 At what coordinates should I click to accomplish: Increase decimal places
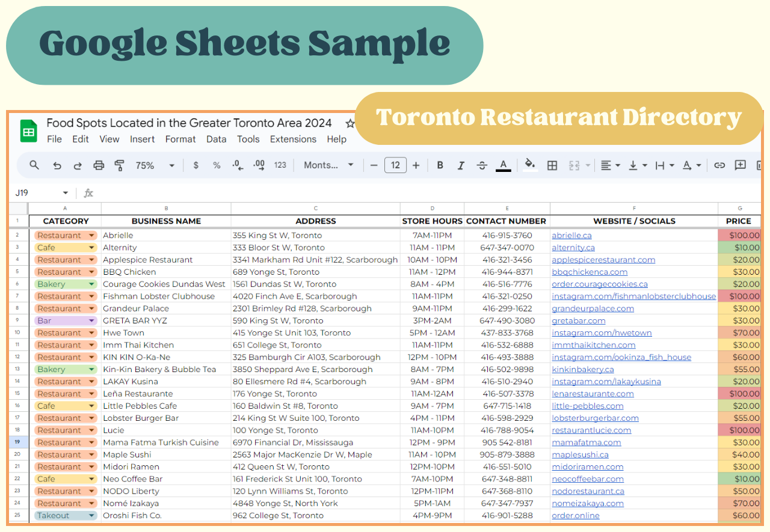click(x=259, y=165)
